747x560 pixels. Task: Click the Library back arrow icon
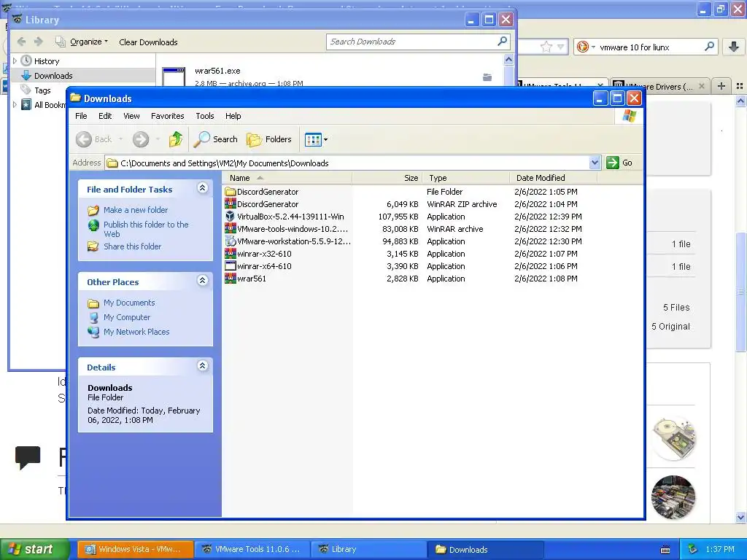click(21, 42)
